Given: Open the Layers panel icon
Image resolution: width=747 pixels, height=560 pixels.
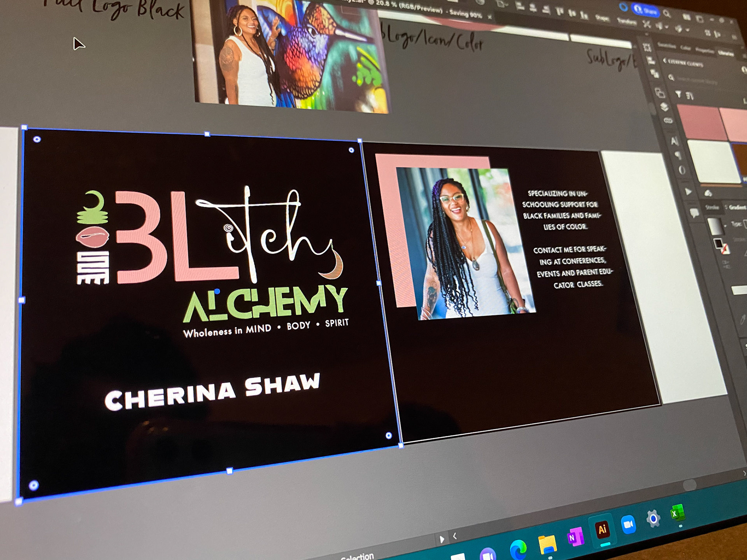Looking at the screenshot, I should tap(664, 107).
